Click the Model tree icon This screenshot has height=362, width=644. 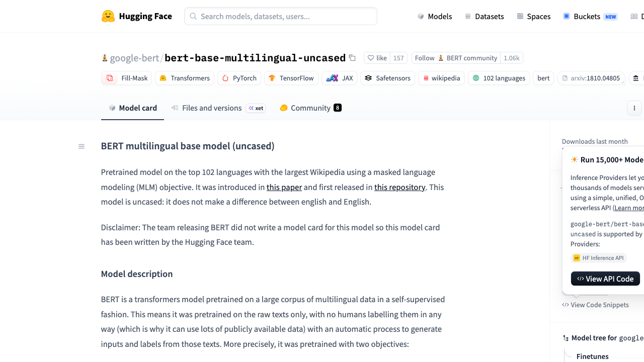(x=566, y=338)
